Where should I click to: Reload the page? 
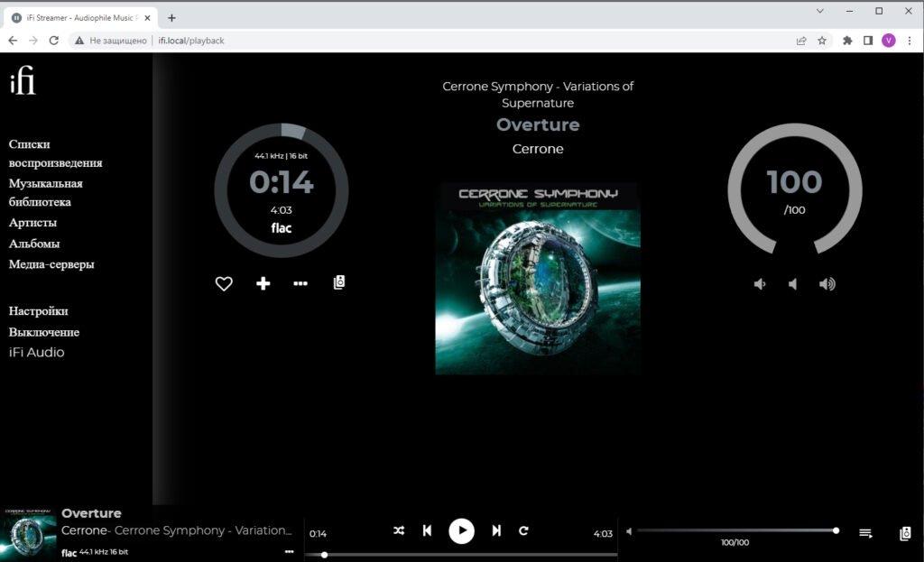53,41
